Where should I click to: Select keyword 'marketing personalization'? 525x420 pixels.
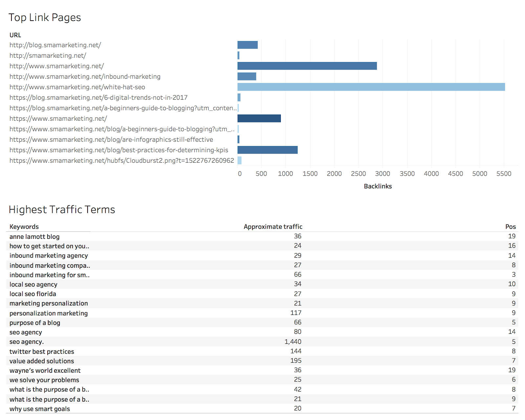click(x=49, y=304)
